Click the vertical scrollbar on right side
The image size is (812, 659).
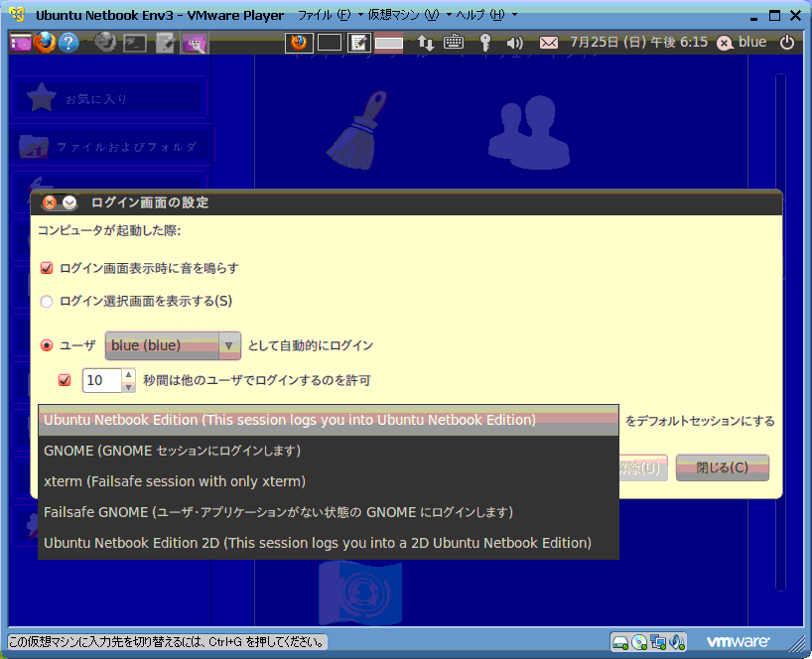780,331
